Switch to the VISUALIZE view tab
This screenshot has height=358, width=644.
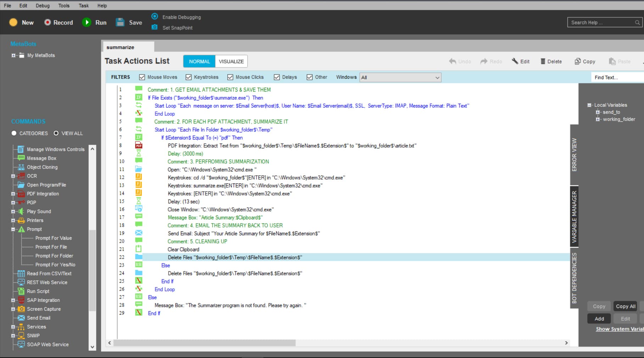tap(231, 61)
